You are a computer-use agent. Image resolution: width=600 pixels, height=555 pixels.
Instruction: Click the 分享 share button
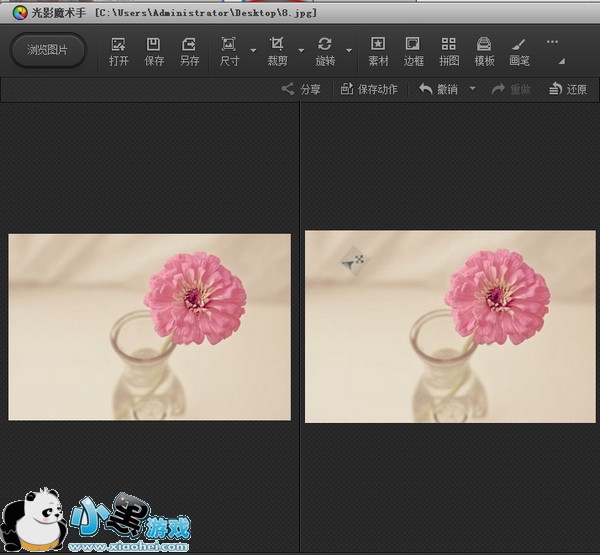(301, 89)
